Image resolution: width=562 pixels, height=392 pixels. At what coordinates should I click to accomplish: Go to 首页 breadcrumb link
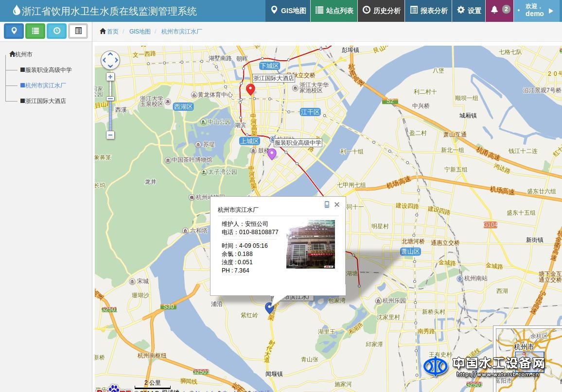coord(109,32)
